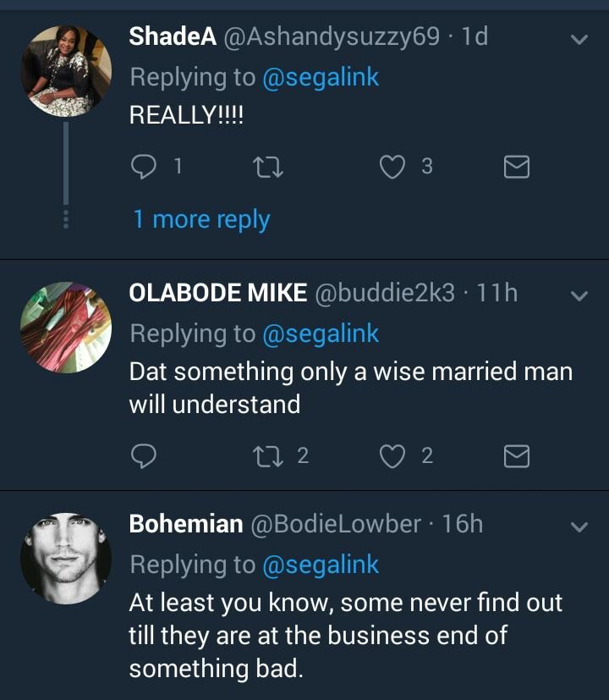Image resolution: width=609 pixels, height=700 pixels.
Task: Open options menu for Bohemian's tweet
Action: pyautogui.click(x=579, y=527)
